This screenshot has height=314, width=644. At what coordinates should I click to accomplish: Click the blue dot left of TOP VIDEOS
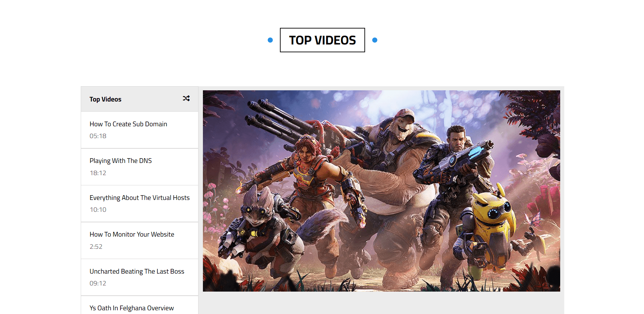pos(270,40)
